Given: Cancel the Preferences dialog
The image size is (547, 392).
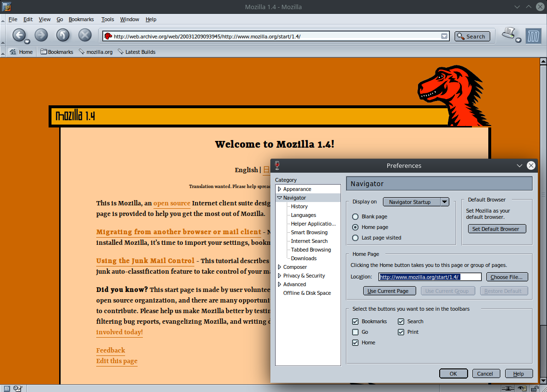Looking at the screenshot, I should [x=485, y=374].
